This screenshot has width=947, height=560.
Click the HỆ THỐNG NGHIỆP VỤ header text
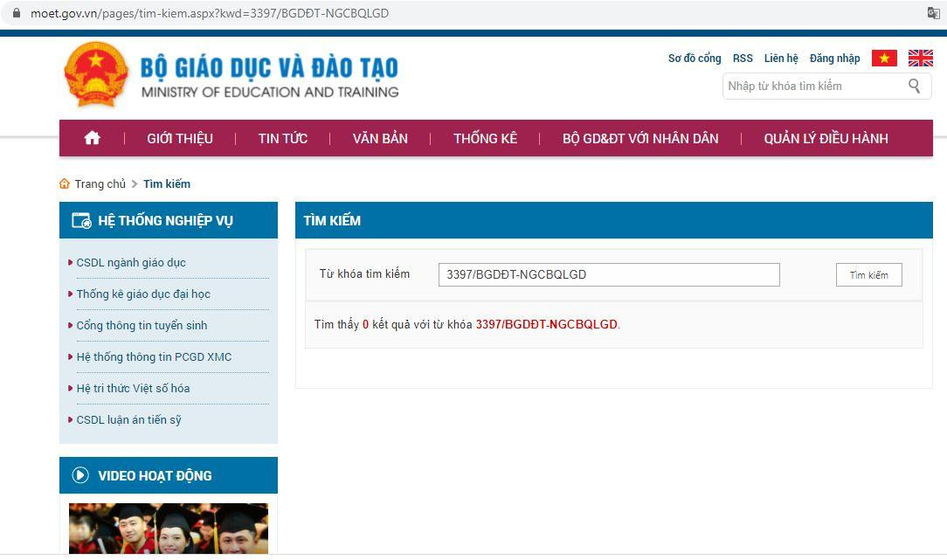(x=165, y=220)
